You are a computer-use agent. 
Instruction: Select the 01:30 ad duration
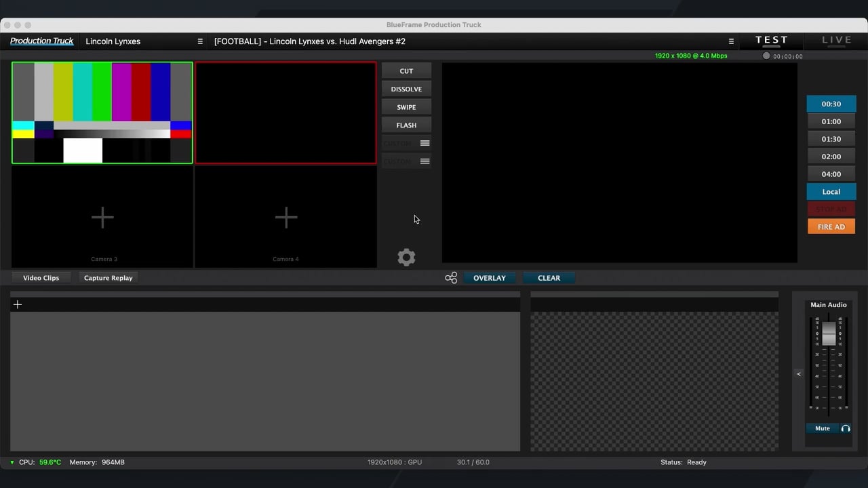[x=831, y=139]
